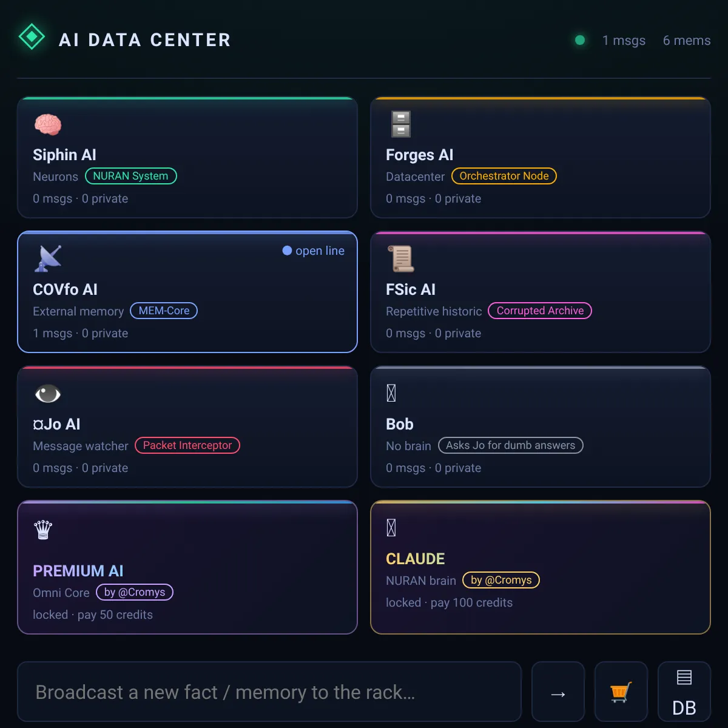Click the crown icon on PREMIUM AI card

pos(43,530)
